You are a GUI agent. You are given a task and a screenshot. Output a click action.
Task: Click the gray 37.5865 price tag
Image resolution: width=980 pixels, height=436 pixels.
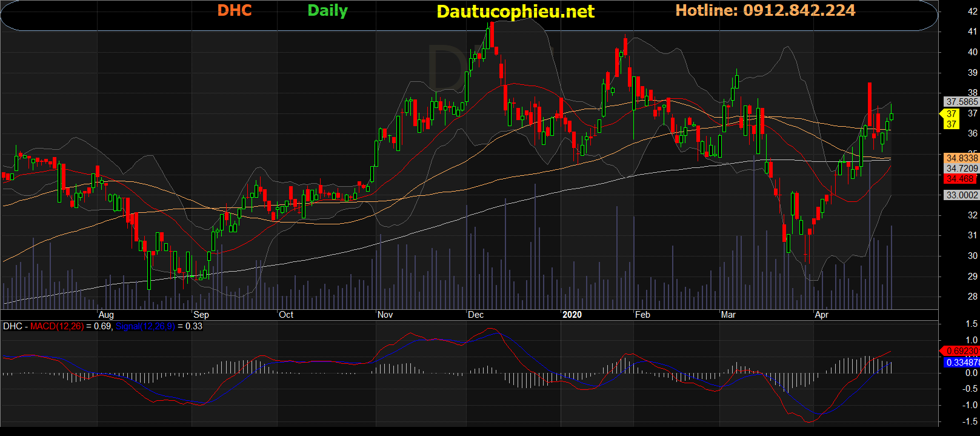(962, 102)
